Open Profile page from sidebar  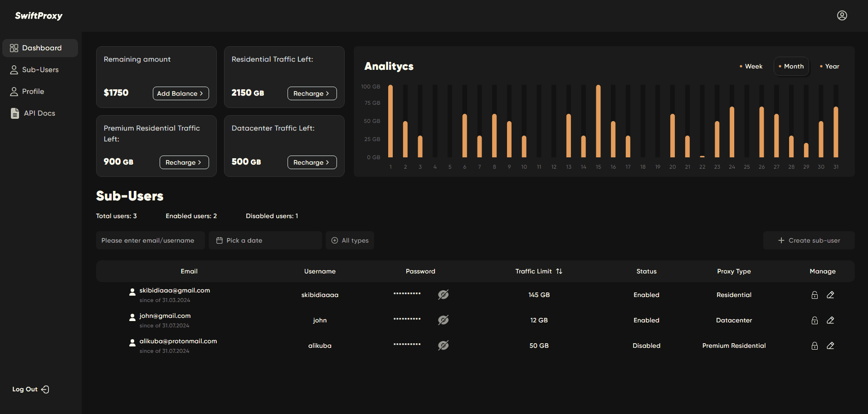(x=40, y=92)
